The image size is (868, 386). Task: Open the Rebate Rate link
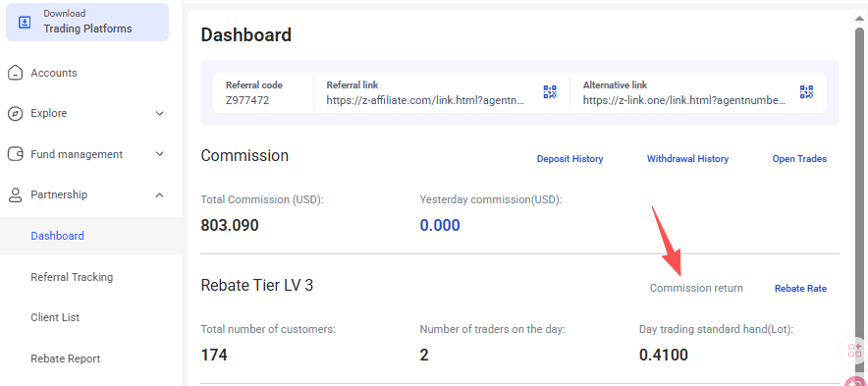(x=800, y=289)
